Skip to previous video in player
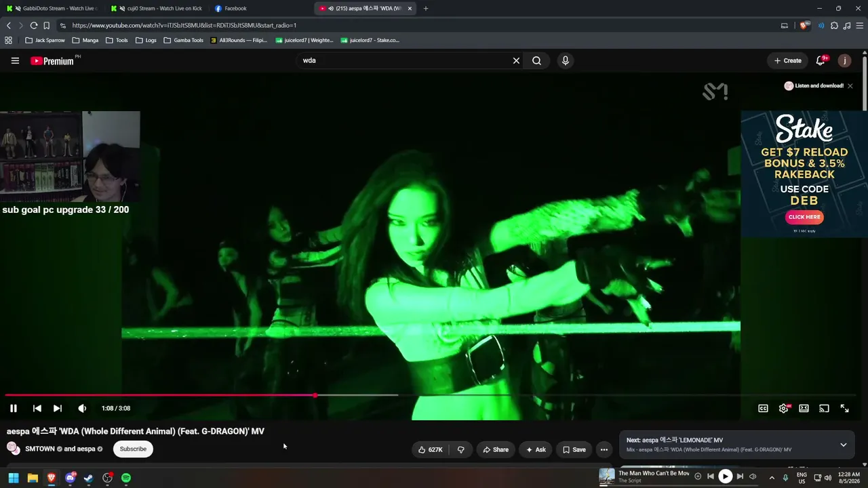The width and height of the screenshot is (868, 488). coord(37,408)
